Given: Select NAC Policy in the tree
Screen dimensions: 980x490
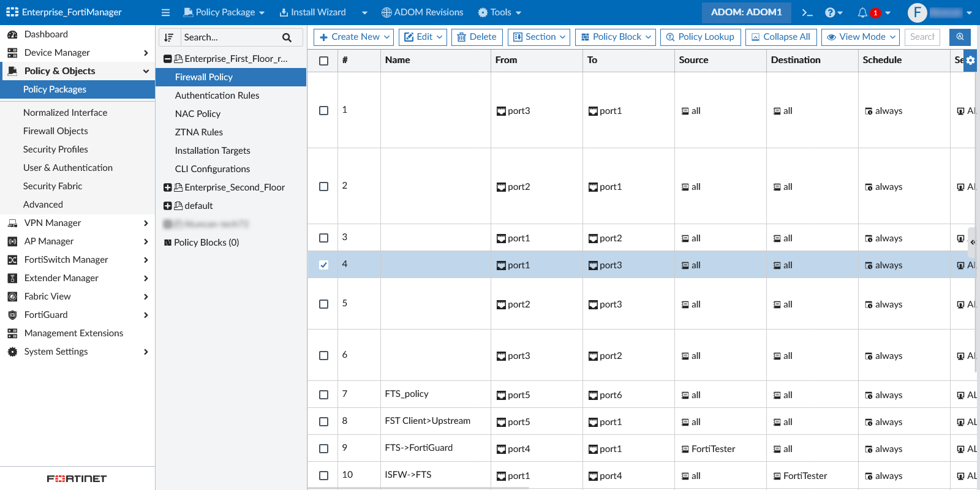Looking at the screenshot, I should pyautogui.click(x=198, y=114).
